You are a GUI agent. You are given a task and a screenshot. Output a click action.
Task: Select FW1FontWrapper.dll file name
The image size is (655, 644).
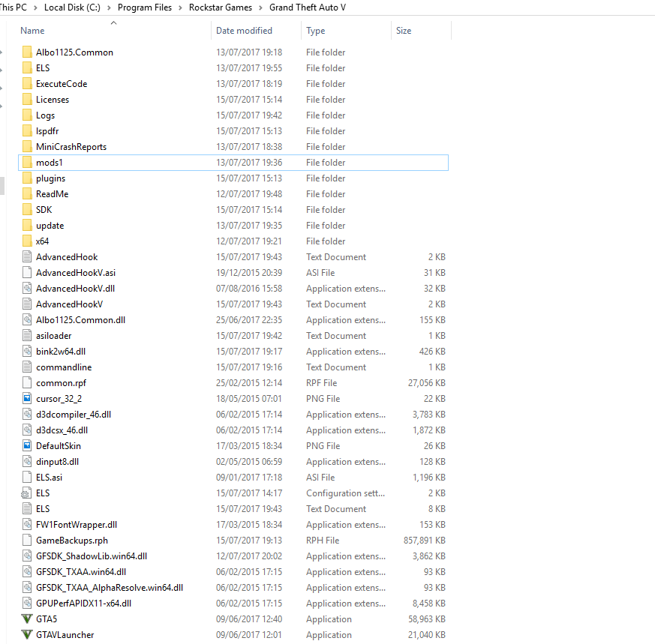(77, 525)
